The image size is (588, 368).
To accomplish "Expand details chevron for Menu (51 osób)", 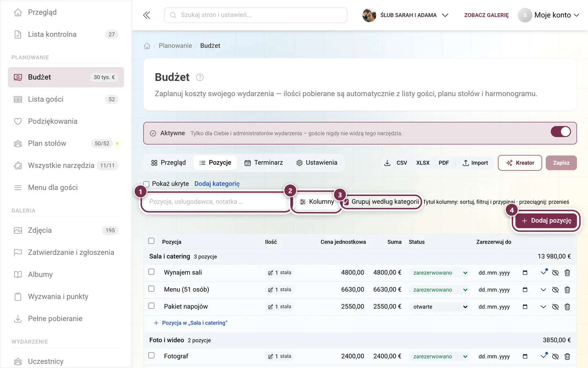I will (543, 290).
